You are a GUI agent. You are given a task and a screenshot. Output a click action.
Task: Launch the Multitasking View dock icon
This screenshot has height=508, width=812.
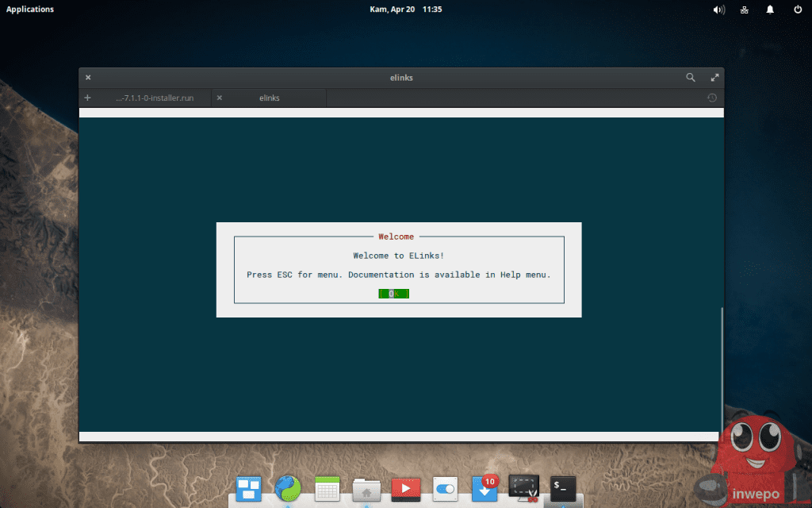(x=248, y=488)
